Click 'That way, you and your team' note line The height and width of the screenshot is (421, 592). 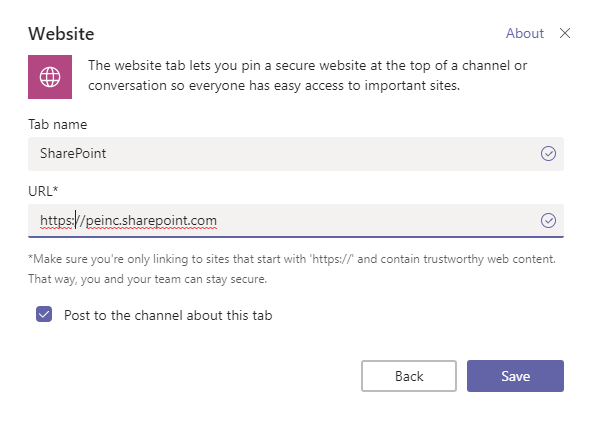click(x=147, y=279)
